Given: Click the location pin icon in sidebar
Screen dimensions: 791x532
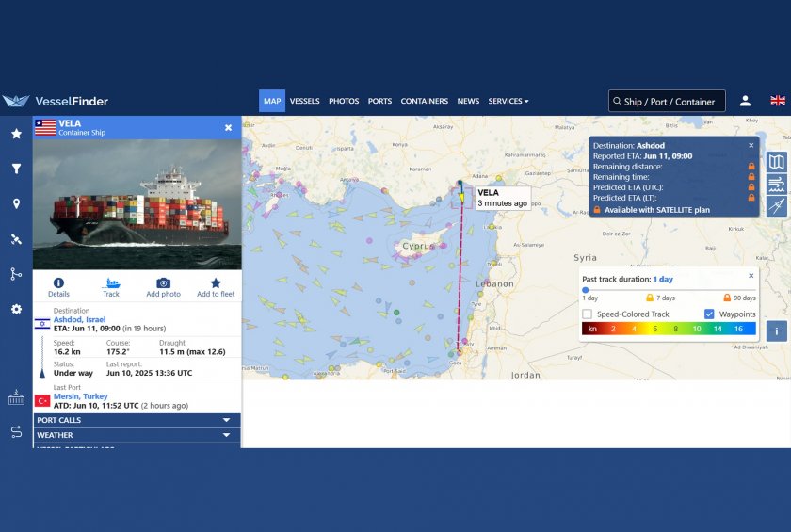Looking at the screenshot, I should 17,203.
